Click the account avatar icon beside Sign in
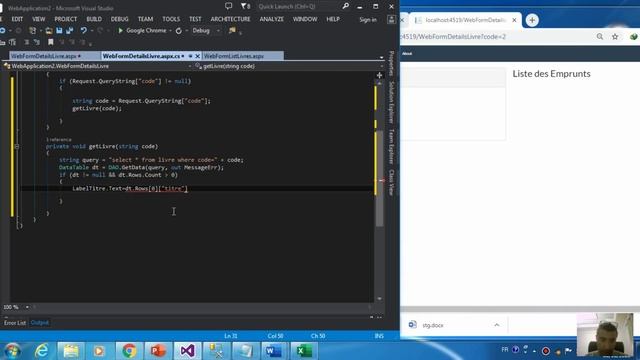 coord(391,19)
